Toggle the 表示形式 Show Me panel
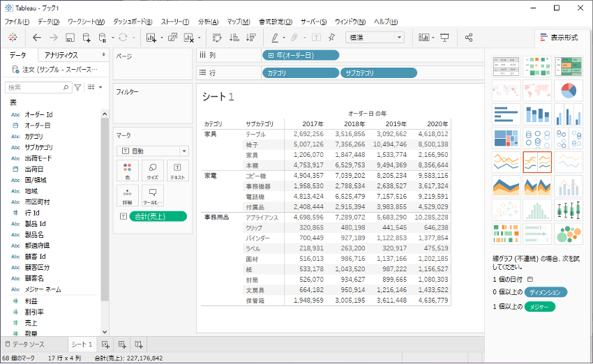The image size is (593, 364). (x=560, y=38)
